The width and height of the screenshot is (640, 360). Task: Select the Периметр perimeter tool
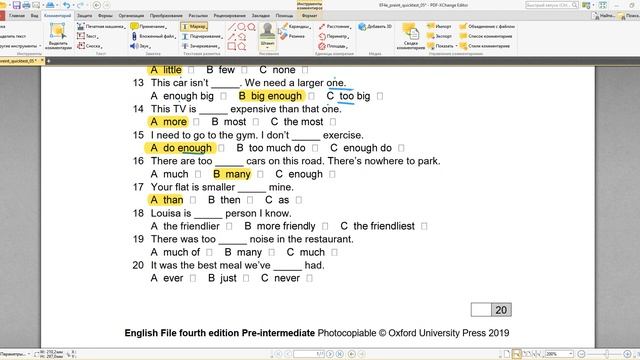coord(333,36)
